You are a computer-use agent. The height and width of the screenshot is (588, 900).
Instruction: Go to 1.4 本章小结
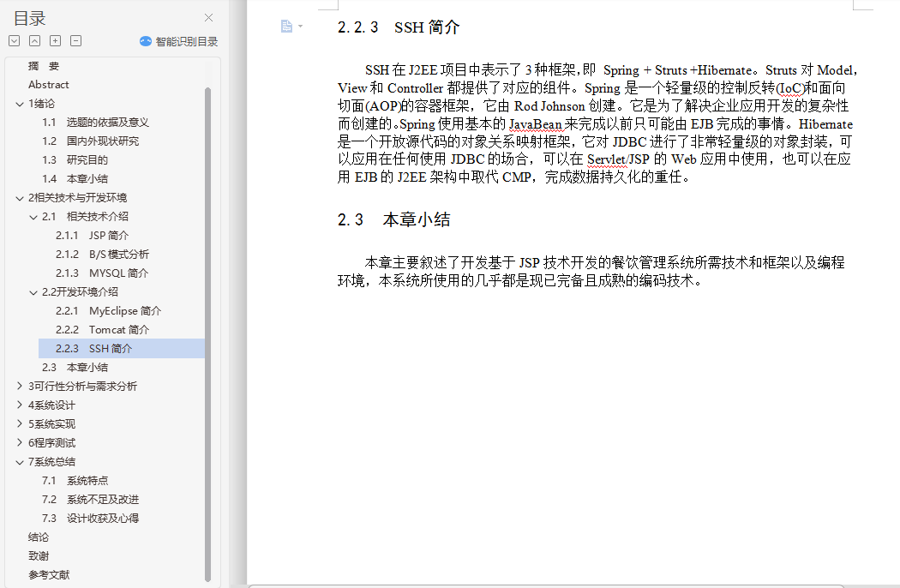click(x=75, y=179)
